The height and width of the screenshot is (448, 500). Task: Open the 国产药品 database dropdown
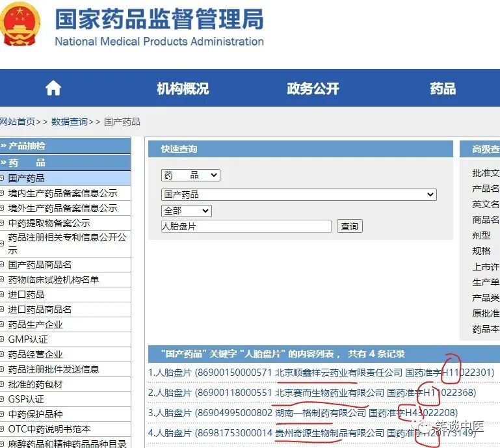(x=299, y=194)
